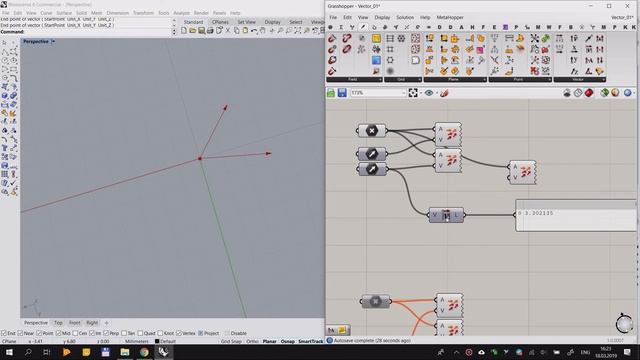Select the vector length component V-L
Viewport: 640px width, 360px height.
(x=446, y=215)
